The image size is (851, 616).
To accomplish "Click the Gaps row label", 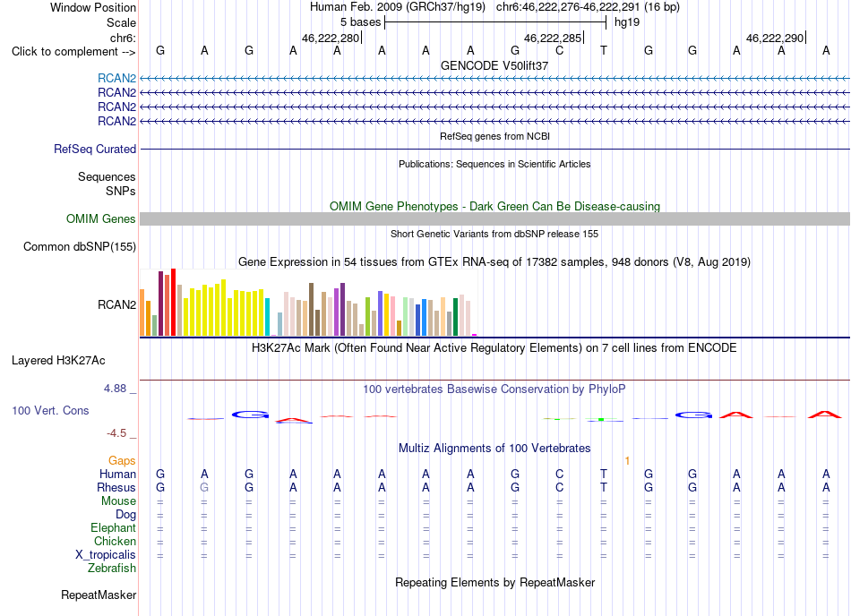I will click(x=122, y=460).
